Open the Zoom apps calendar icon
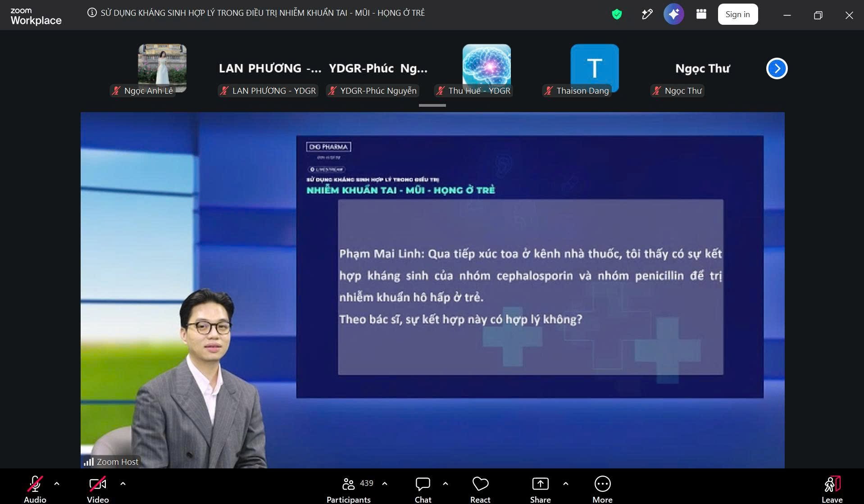The height and width of the screenshot is (504, 864). (x=701, y=14)
